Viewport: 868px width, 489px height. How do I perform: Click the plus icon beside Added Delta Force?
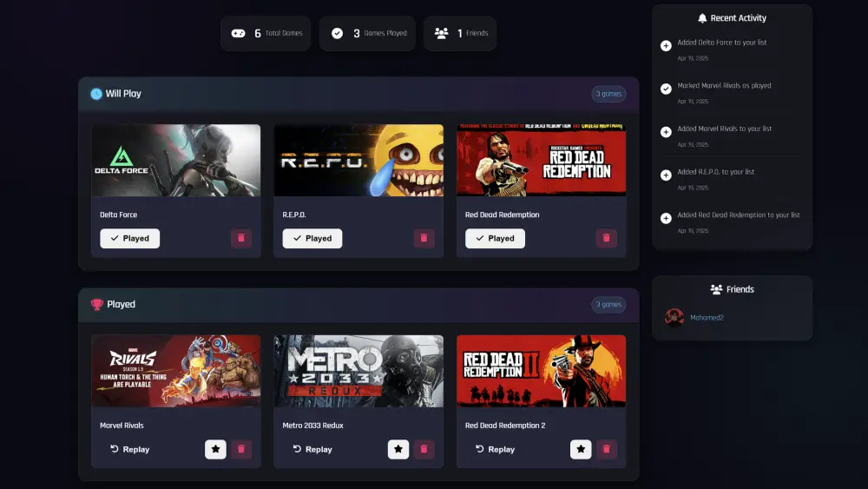666,45
